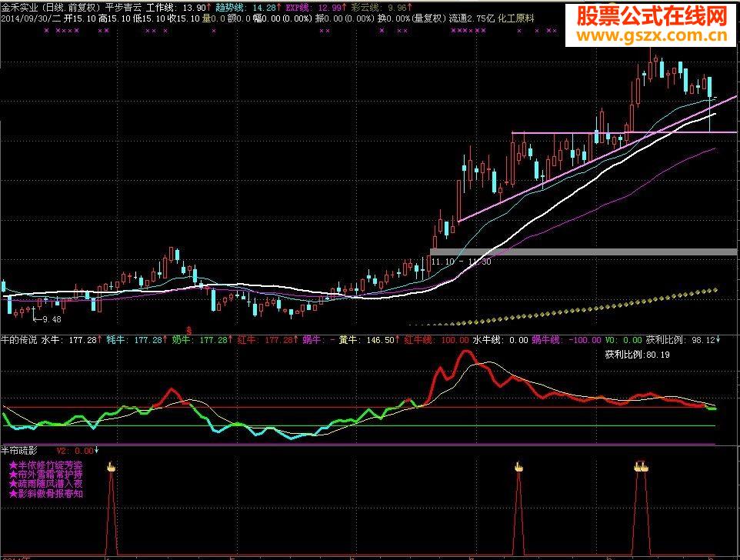The height and width of the screenshot is (560, 740).
Task: Click the 水牛: 177.28 value label
Action: pos(72,340)
